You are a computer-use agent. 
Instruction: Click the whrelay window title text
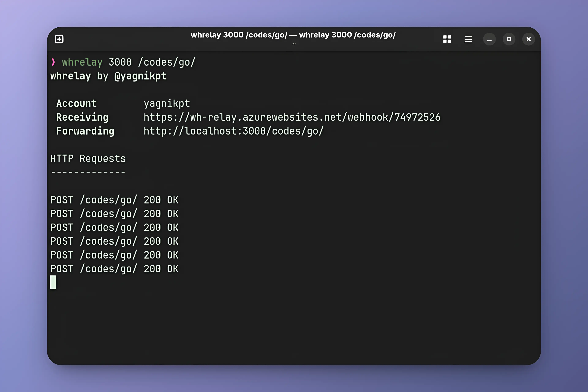point(293,35)
